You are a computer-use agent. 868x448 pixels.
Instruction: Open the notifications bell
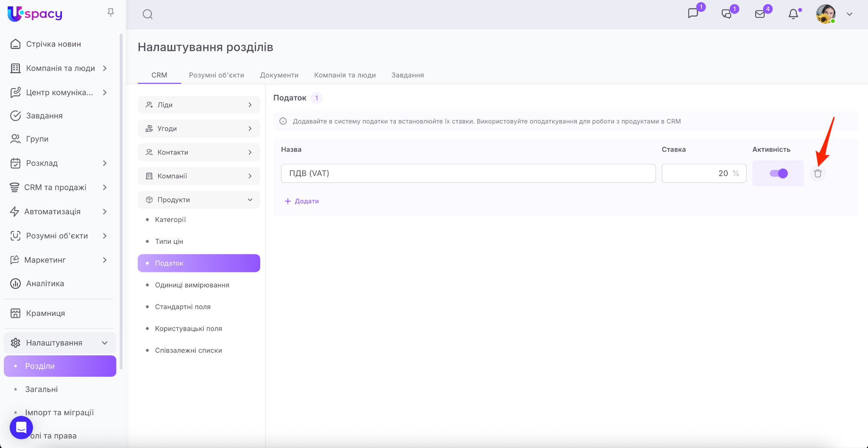click(793, 14)
